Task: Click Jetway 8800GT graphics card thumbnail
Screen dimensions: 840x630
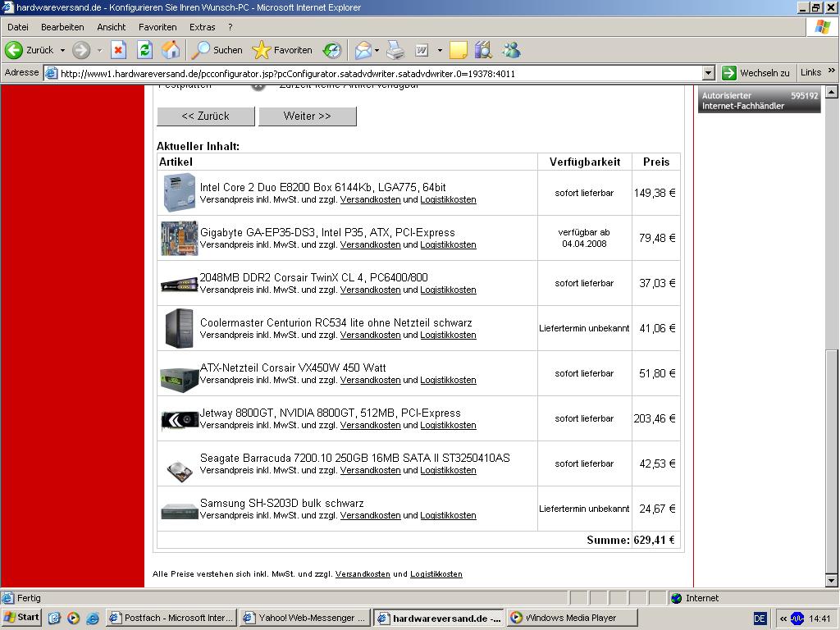Action: (x=180, y=420)
